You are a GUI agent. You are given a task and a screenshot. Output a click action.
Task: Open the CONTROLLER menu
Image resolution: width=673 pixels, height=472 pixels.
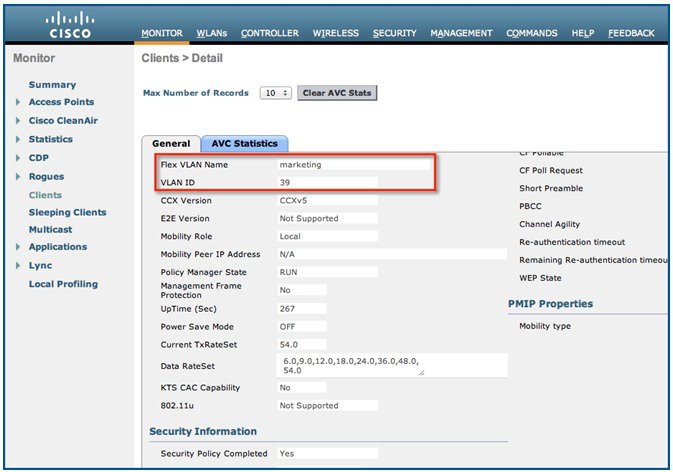[x=270, y=33]
